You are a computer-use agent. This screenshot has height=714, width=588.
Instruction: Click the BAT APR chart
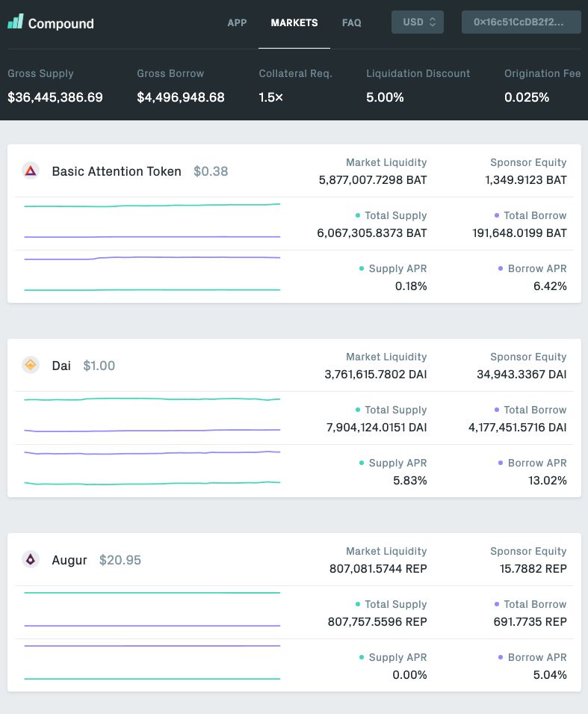click(152, 274)
